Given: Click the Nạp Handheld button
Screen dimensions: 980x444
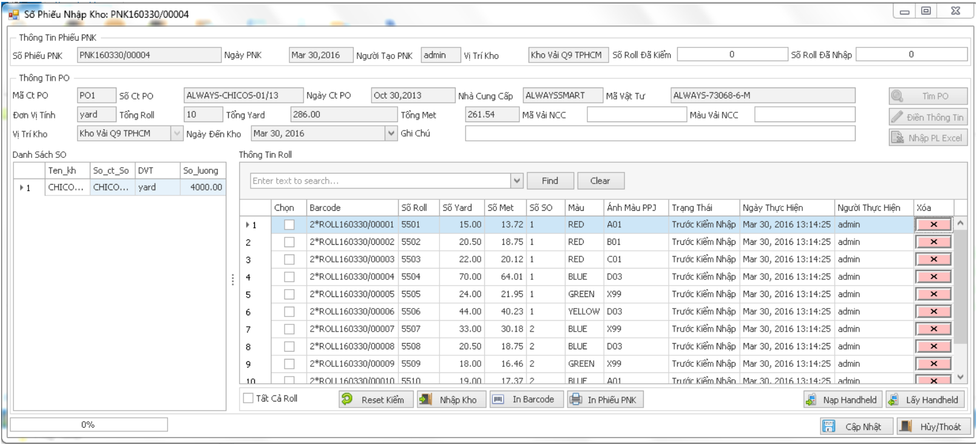Looking at the screenshot, I should [x=843, y=400].
